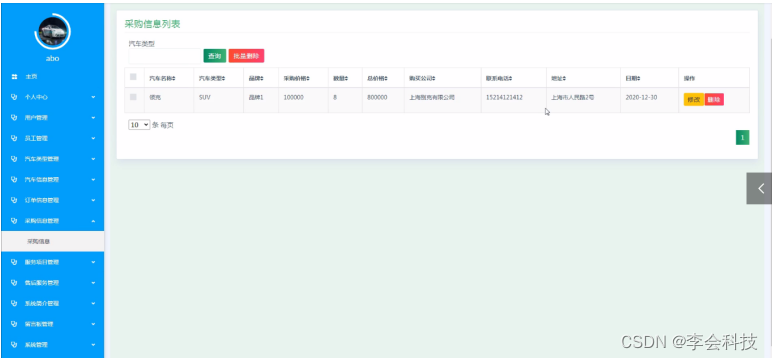This screenshot has height=360, width=773.
Task: Expand the 留言板管理 chevron
Action: click(x=93, y=324)
